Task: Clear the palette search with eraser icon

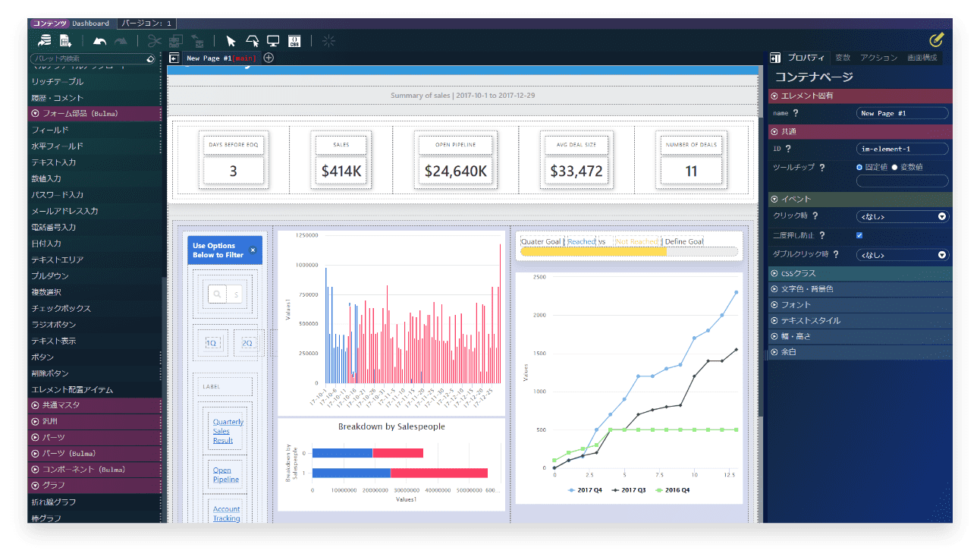Action: point(150,58)
